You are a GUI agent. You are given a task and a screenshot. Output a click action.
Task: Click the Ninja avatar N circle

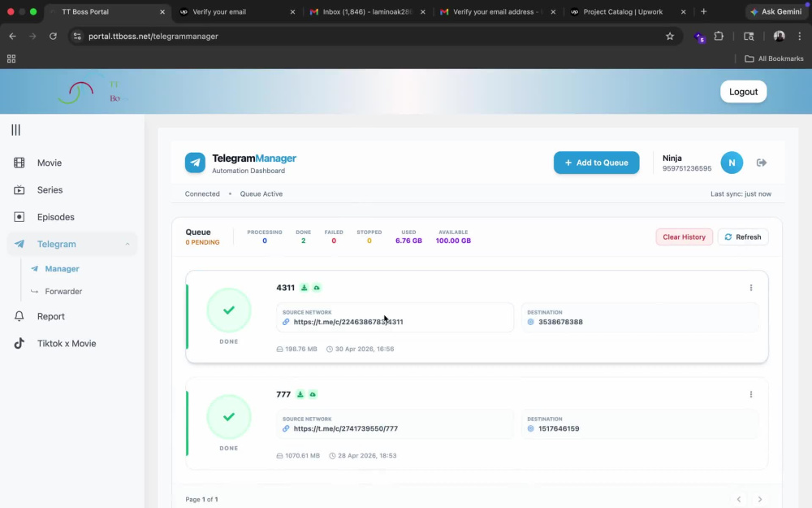(x=732, y=163)
